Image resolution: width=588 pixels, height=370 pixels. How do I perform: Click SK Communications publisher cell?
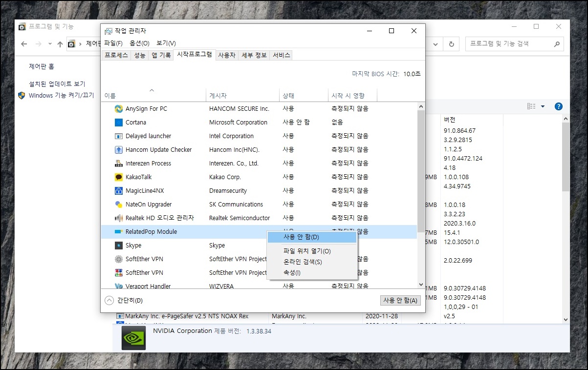[236, 205]
